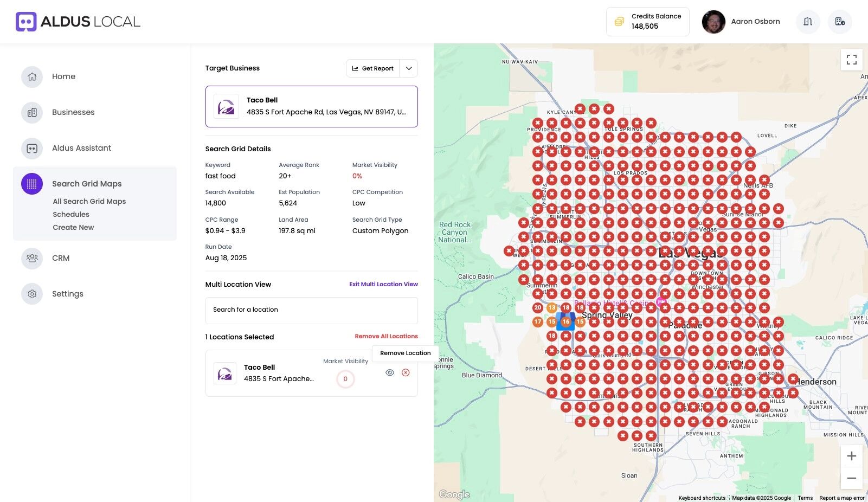Open map Terms link

[x=805, y=498]
